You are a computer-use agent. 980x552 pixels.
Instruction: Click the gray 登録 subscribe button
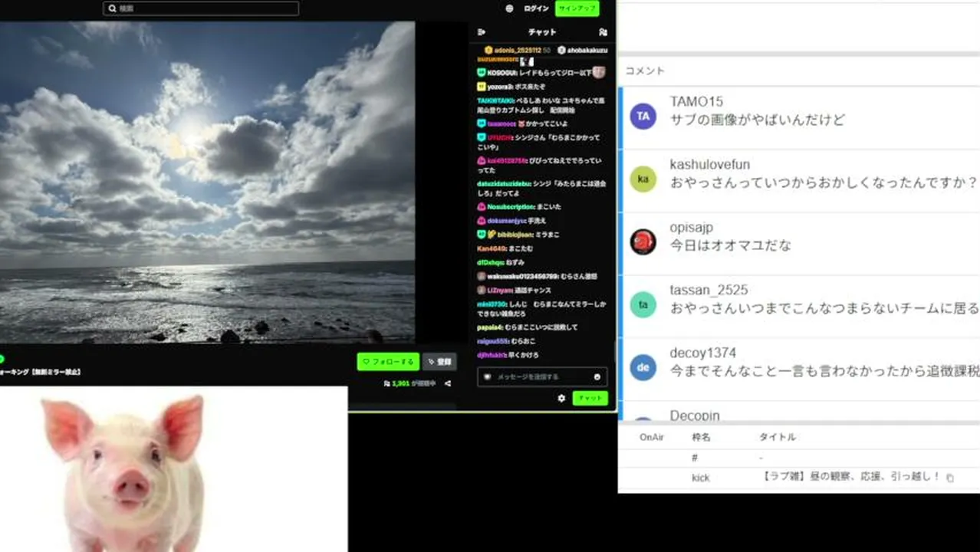click(439, 361)
